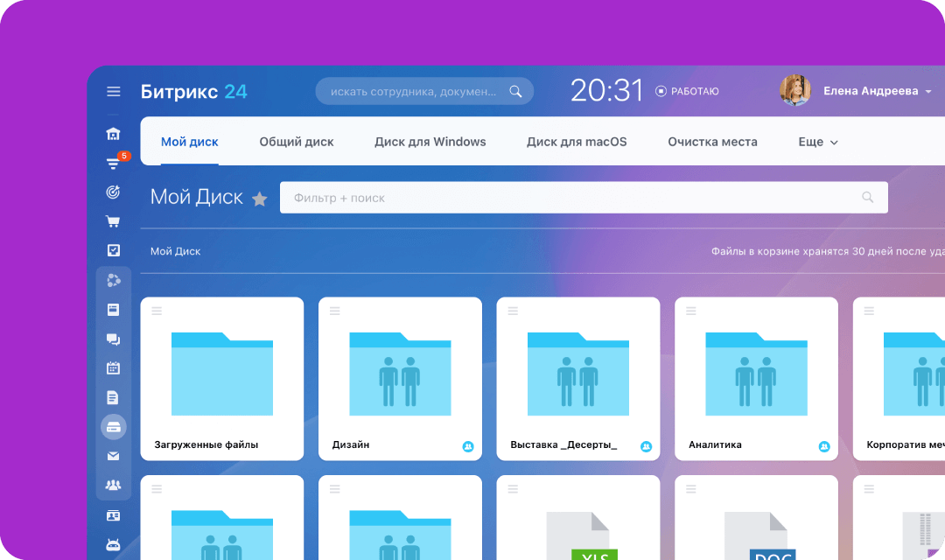945x560 pixels.
Task: Open the tasks checkmark icon in sidebar
Action: (x=113, y=250)
